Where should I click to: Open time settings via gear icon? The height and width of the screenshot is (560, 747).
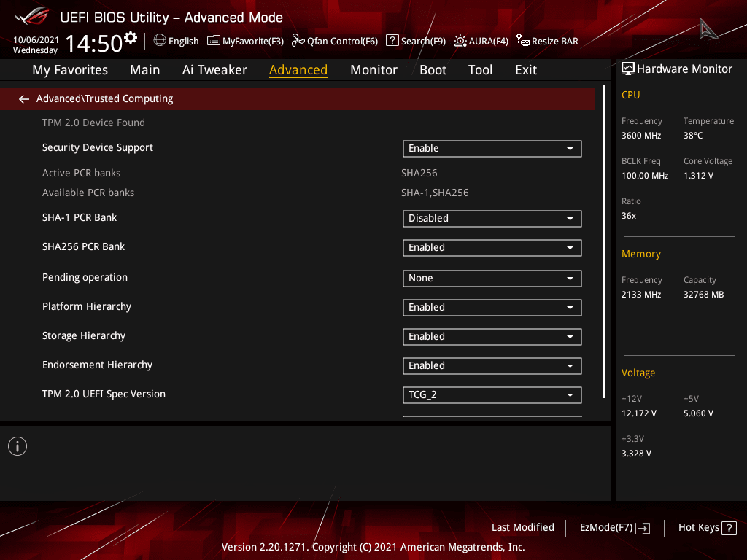tap(131, 38)
